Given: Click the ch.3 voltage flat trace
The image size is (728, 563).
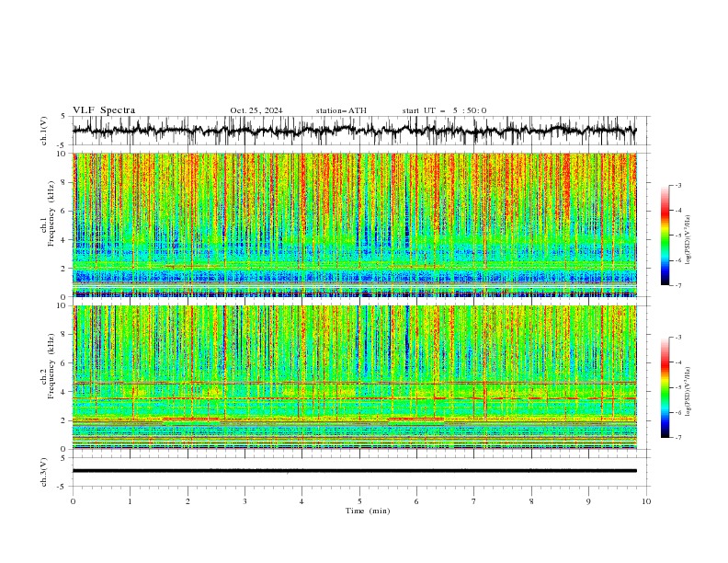Looking at the screenshot, I should (355, 471).
